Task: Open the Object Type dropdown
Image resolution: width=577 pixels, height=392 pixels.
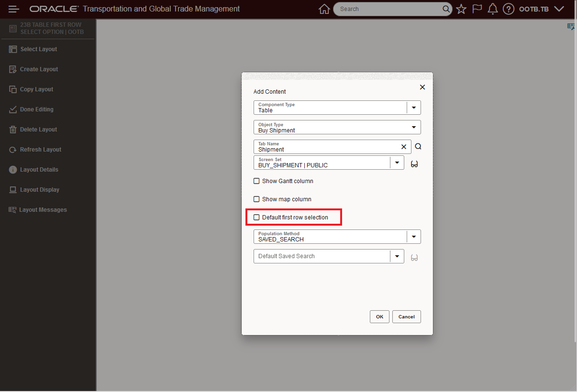Action: click(x=414, y=127)
